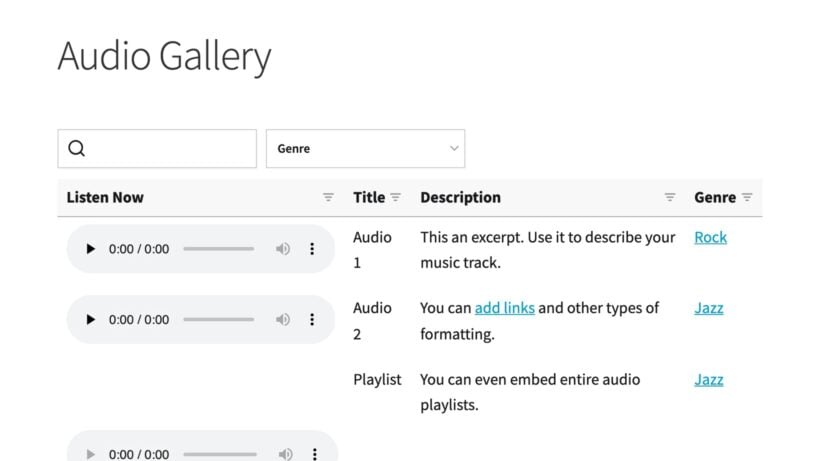The width and height of the screenshot is (820, 461).
Task: Mute the Audio 1 player volume
Action: [283, 249]
